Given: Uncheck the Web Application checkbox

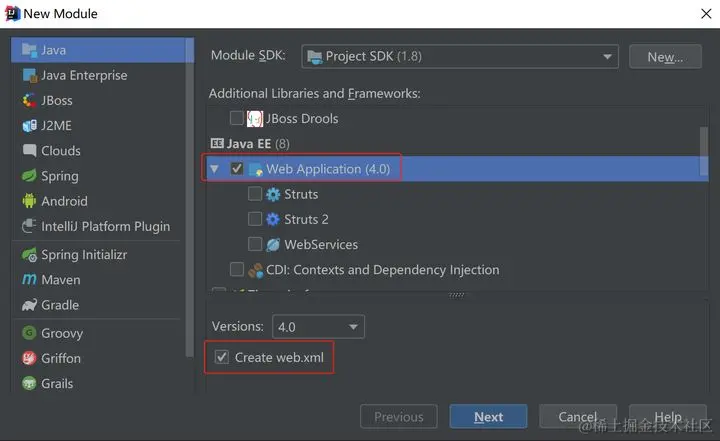Looking at the screenshot, I should point(237,169).
